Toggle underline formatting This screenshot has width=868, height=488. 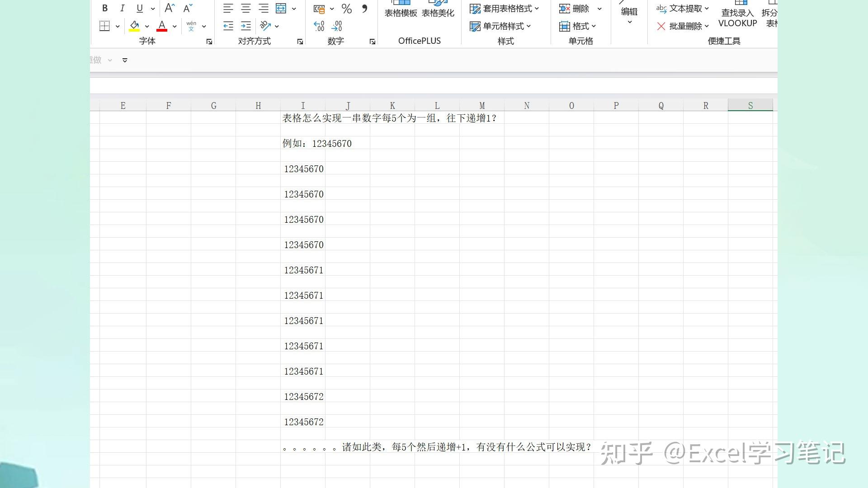click(x=139, y=8)
